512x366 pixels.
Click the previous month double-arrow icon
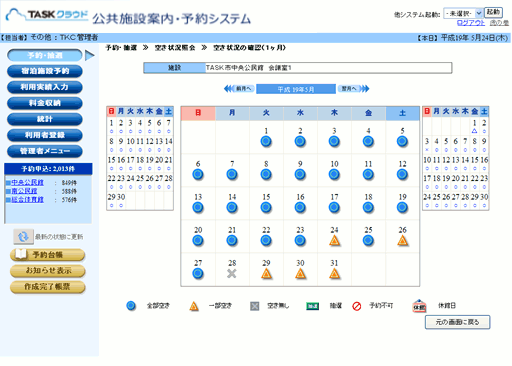(x=229, y=89)
